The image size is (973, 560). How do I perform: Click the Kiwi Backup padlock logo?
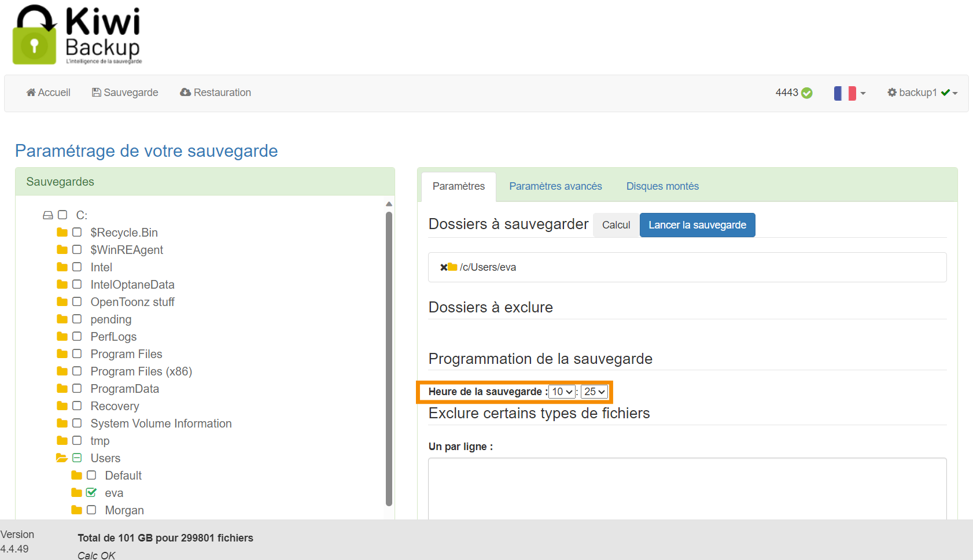[x=35, y=35]
